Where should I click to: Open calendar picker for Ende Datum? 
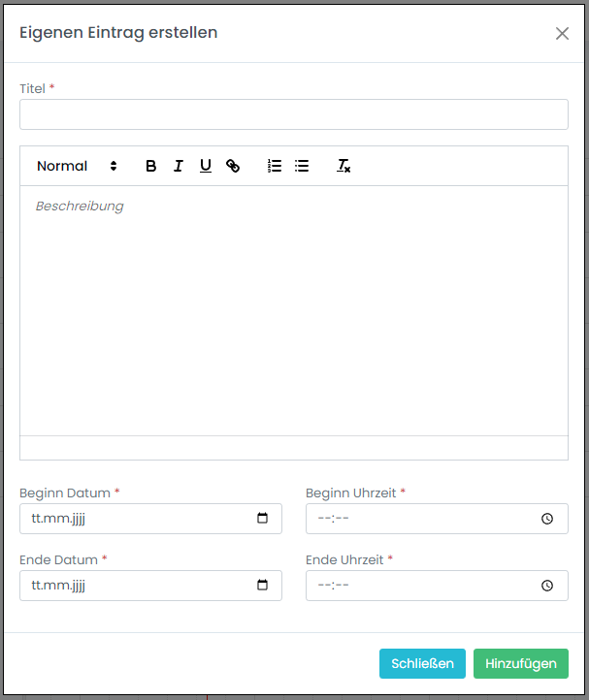[262, 586]
